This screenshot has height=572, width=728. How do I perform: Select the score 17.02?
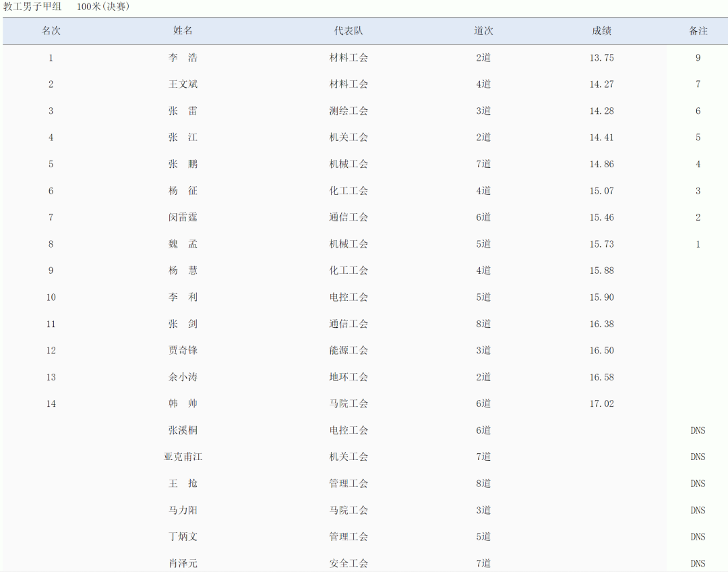coord(601,404)
